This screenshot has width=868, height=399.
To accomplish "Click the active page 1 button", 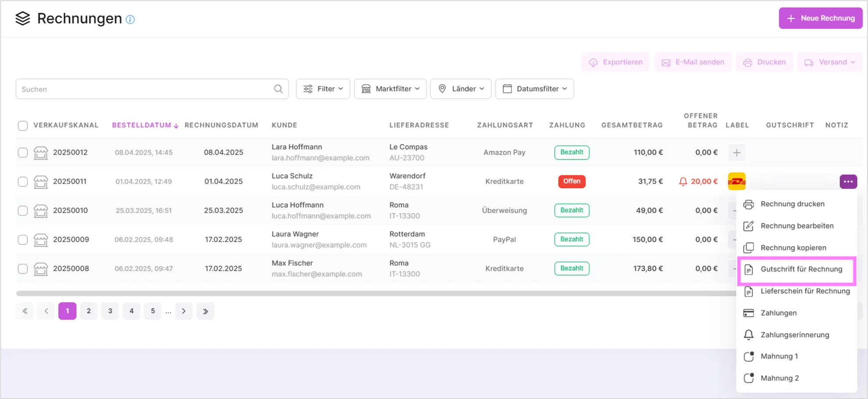I will (67, 311).
